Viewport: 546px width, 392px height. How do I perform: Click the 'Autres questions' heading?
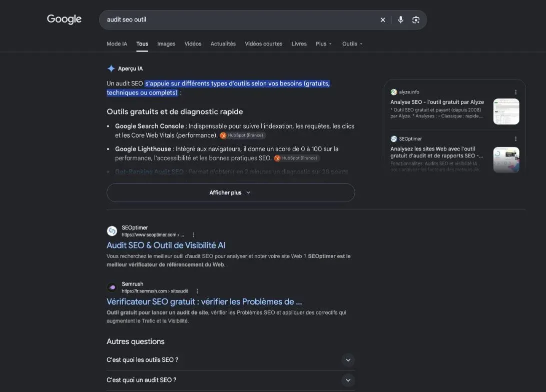click(136, 341)
